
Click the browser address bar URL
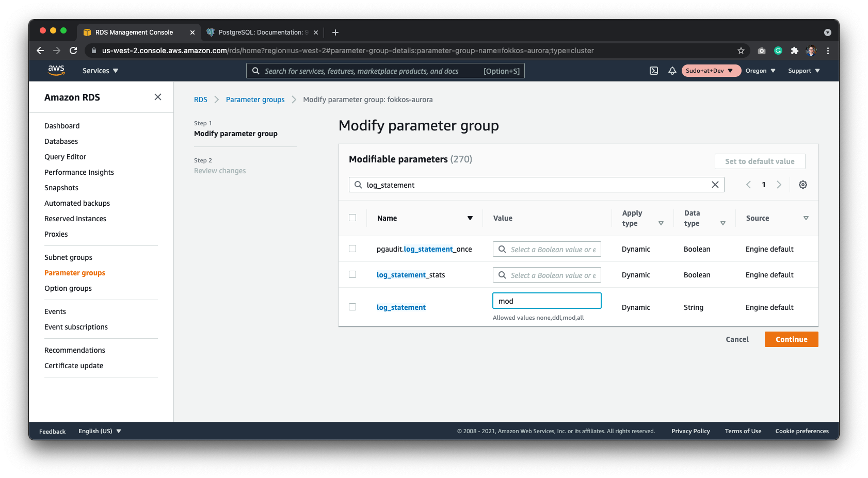(348, 51)
